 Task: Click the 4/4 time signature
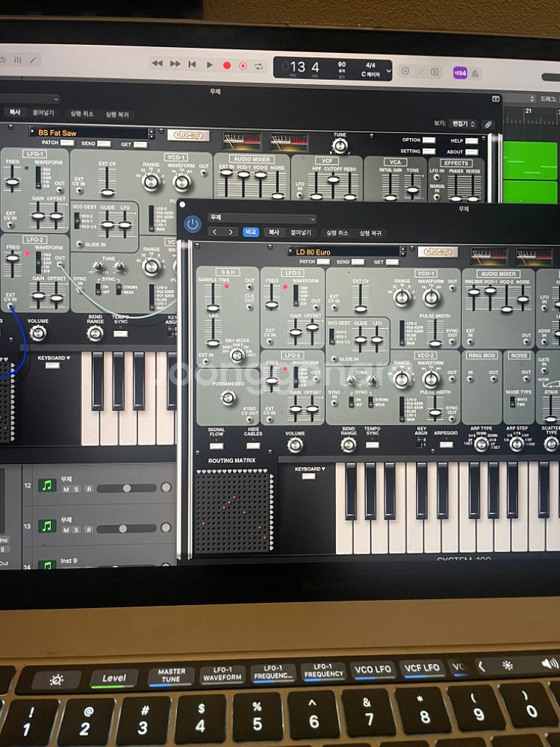(370, 65)
